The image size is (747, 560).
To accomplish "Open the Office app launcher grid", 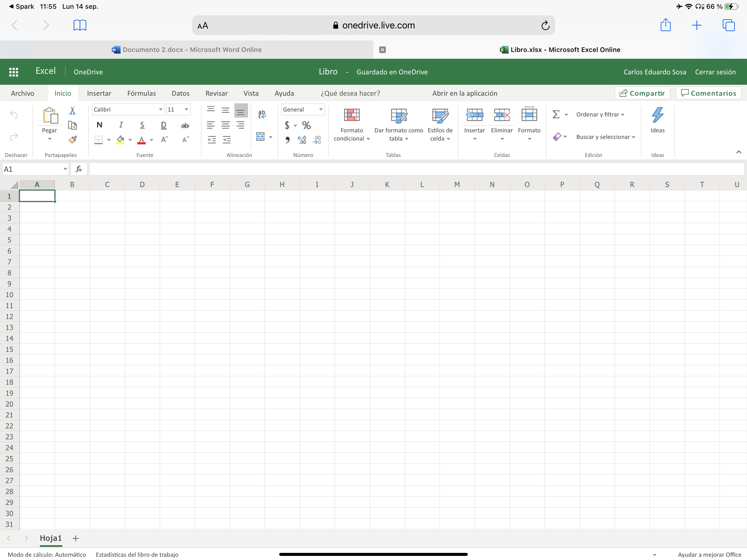I will pos(13,72).
